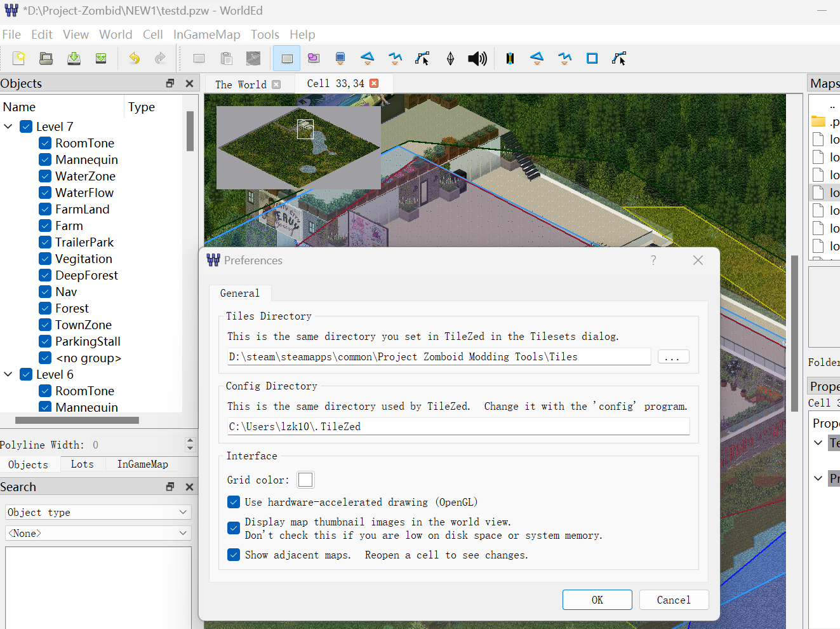Viewport: 840px width, 629px height.
Task: Collapse the first properties group on right
Action: (818, 443)
